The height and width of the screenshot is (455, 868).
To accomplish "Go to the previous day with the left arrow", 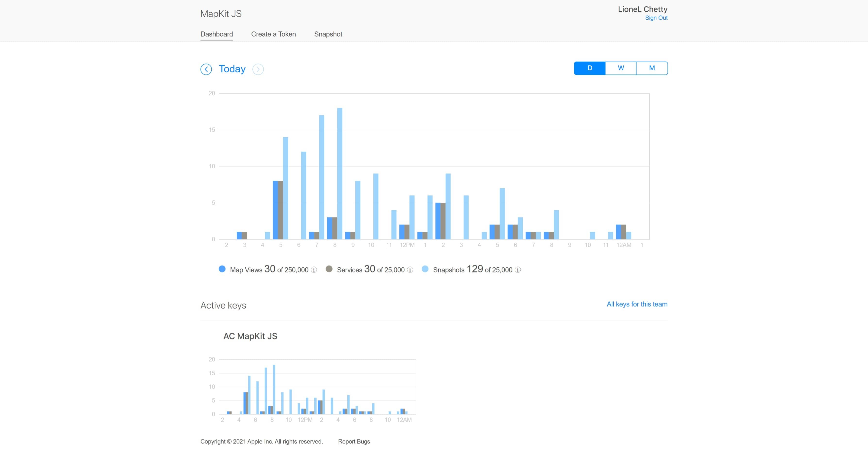I will click(x=206, y=69).
